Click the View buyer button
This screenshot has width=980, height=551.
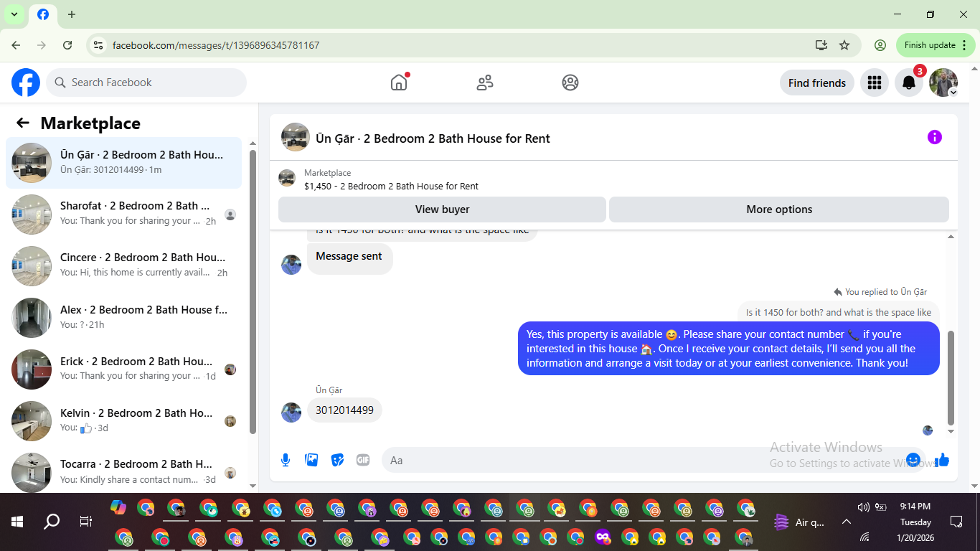442,209
